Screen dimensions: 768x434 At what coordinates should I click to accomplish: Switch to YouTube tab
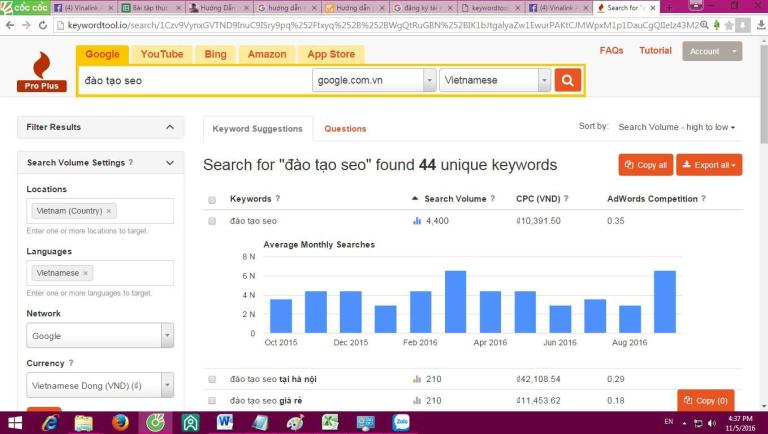[x=162, y=54]
